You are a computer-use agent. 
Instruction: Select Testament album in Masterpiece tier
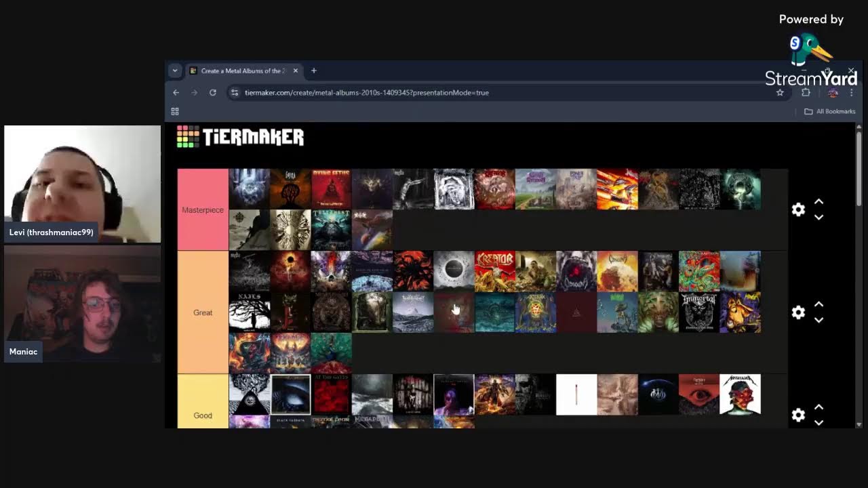pyautogui.click(x=331, y=230)
